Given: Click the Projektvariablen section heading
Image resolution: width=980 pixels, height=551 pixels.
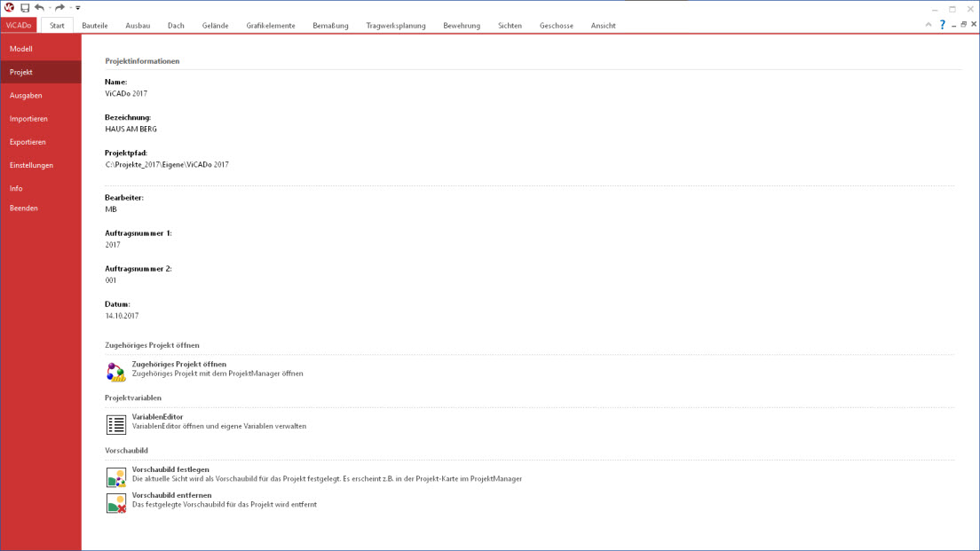Looking at the screenshot, I should tap(133, 398).
